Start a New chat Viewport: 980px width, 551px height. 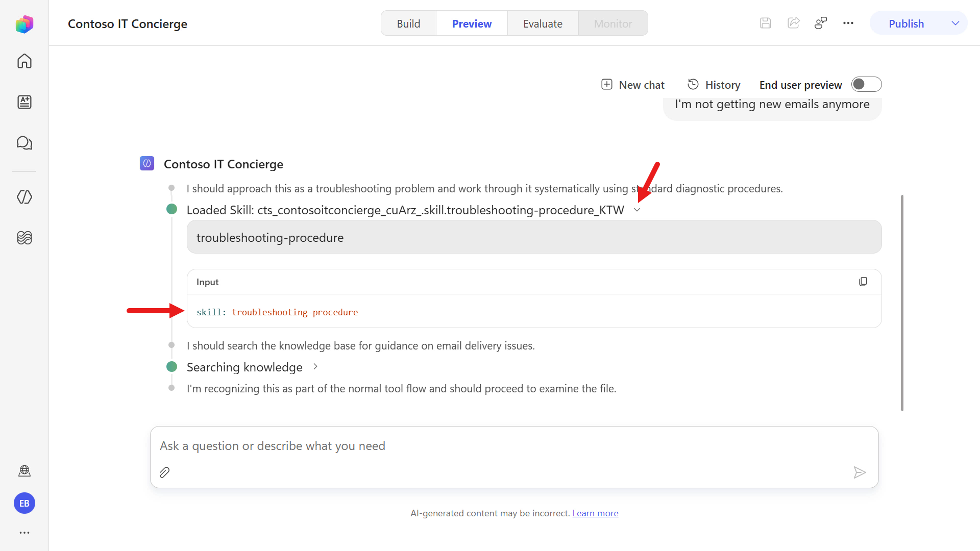click(633, 85)
